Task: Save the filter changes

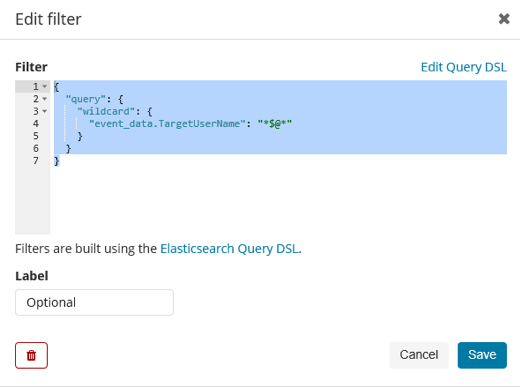Action: (482, 355)
